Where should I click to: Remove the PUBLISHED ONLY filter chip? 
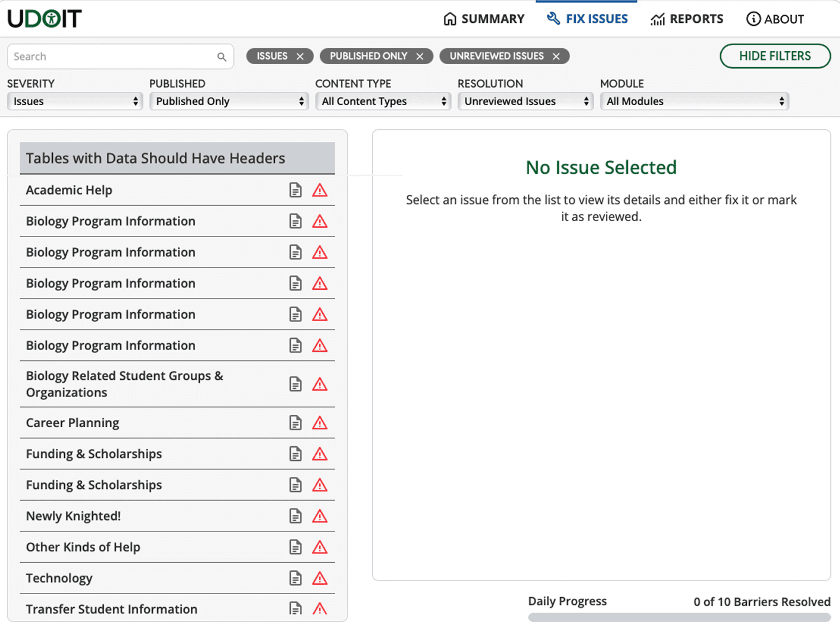tap(420, 57)
